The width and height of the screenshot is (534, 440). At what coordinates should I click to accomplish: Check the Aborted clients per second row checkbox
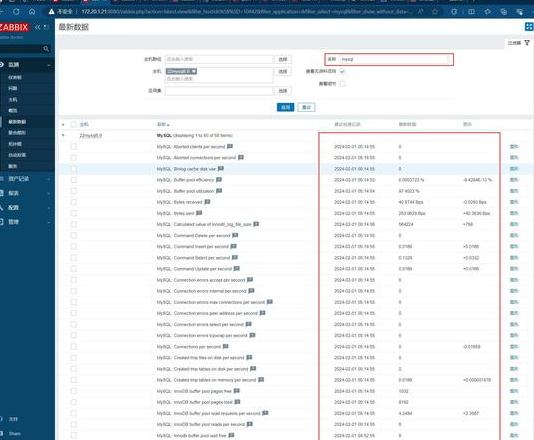point(74,146)
